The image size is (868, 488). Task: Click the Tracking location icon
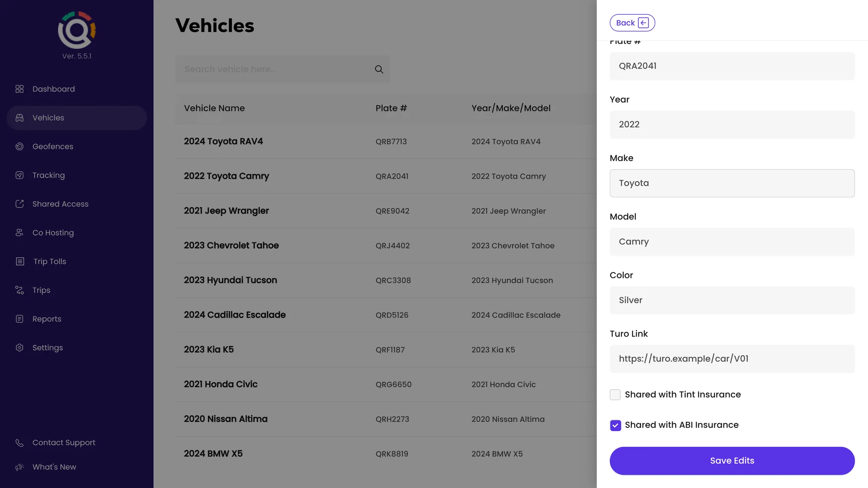click(20, 175)
